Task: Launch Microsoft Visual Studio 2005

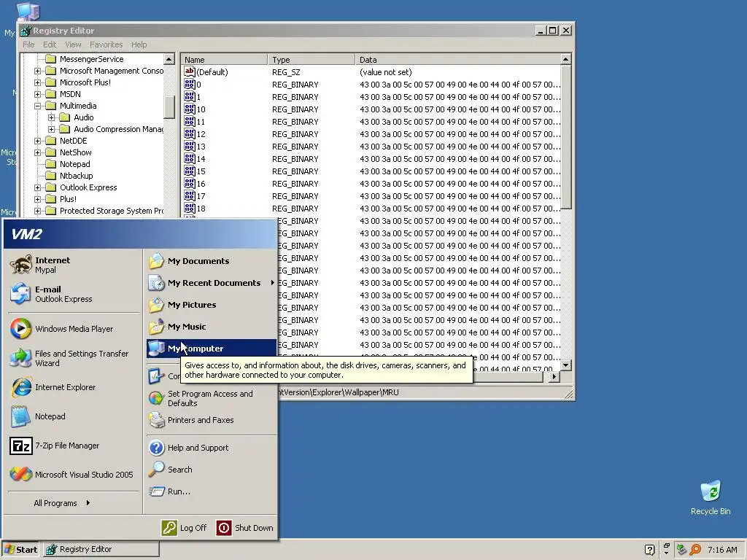Action: tap(74, 475)
